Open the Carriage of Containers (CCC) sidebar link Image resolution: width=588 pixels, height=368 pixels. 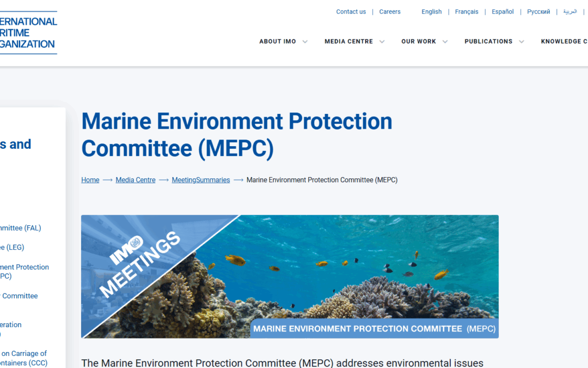pyautogui.click(x=23, y=358)
